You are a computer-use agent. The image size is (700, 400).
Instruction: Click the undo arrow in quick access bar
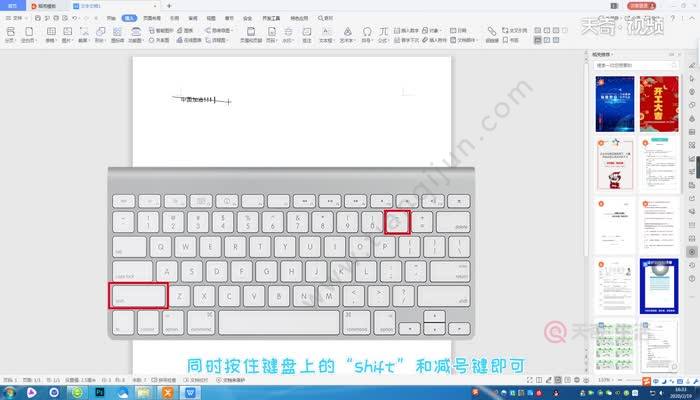(x=75, y=18)
